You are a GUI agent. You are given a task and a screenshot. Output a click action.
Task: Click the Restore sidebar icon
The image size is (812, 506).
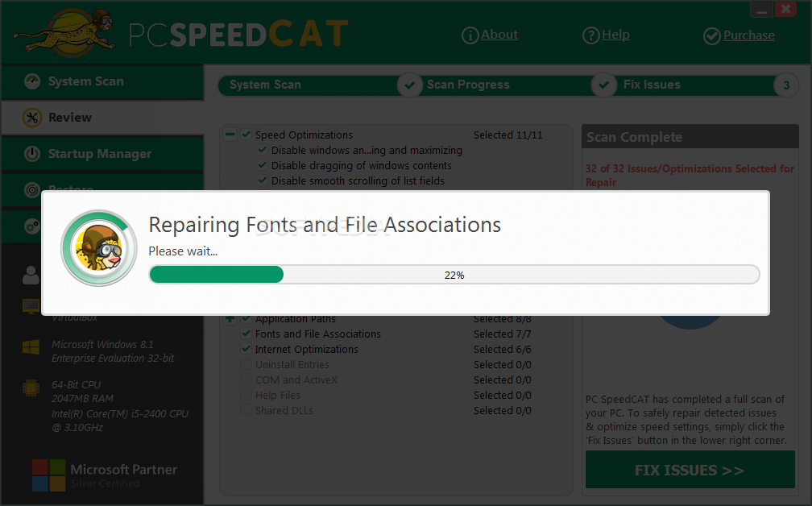(x=32, y=189)
